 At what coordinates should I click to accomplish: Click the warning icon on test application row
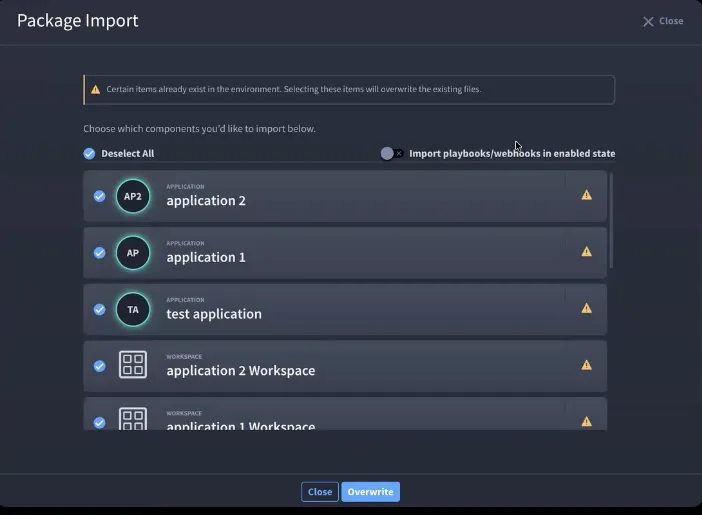(x=586, y=309)
